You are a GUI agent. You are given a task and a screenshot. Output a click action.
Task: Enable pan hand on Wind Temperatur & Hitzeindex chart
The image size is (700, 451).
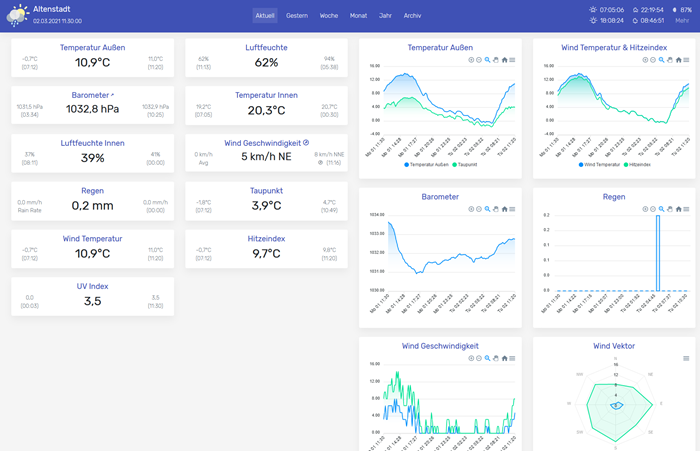pos(670,60)
